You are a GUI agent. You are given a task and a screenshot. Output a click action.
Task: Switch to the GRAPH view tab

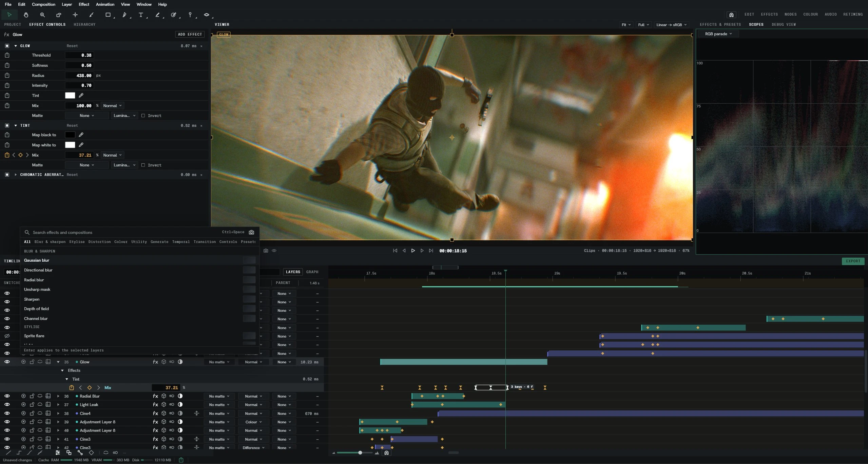point(312,272)
